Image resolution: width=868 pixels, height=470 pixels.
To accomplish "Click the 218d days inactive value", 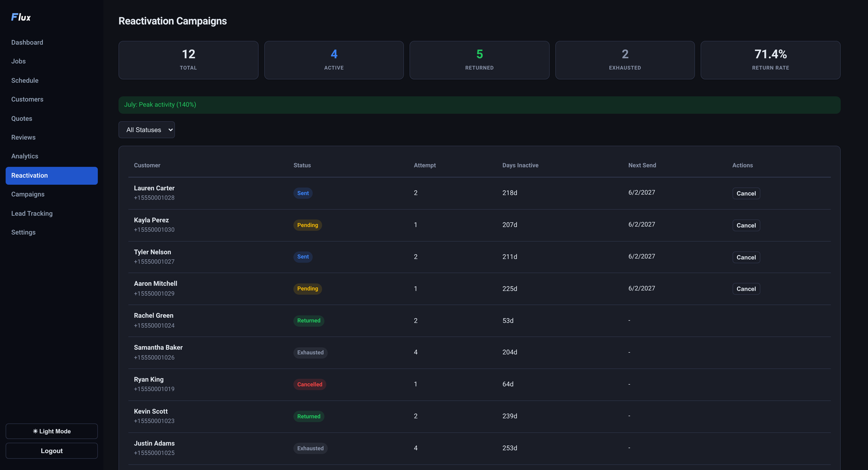I will click(509, 193).
